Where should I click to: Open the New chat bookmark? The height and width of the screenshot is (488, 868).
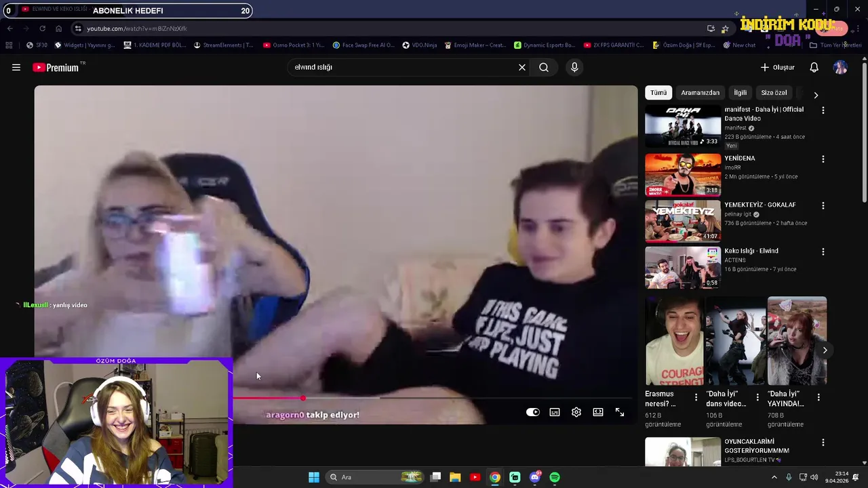[x=739, y=45]
